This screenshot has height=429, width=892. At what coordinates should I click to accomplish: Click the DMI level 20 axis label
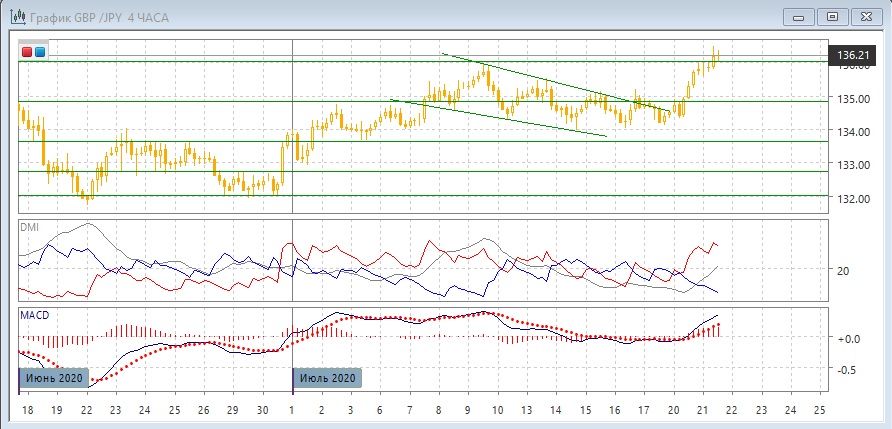tap(842, 270)
